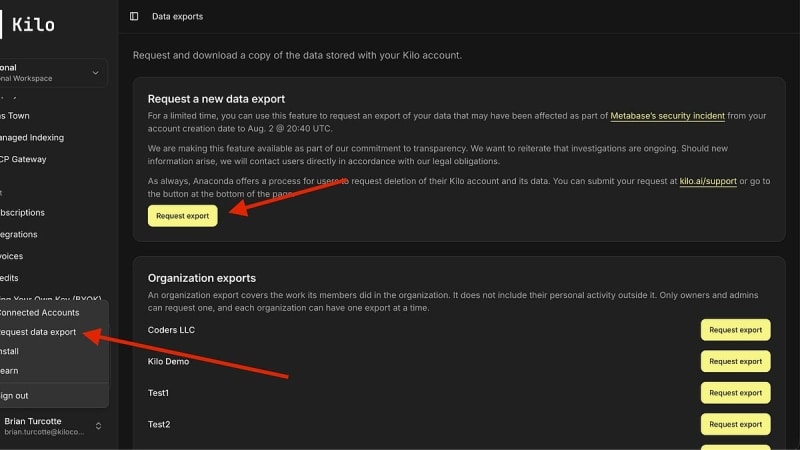Open Invoices in sidebar
The width and height of the screenshot is (800, 450).
tap(11, 256)
